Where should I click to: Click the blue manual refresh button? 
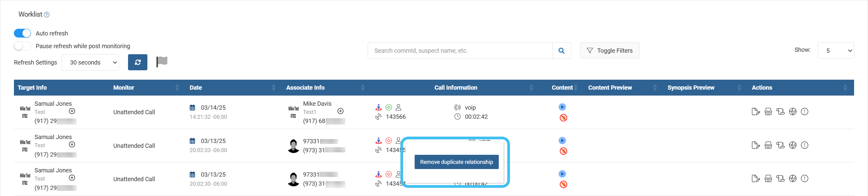tap(137, 62)
